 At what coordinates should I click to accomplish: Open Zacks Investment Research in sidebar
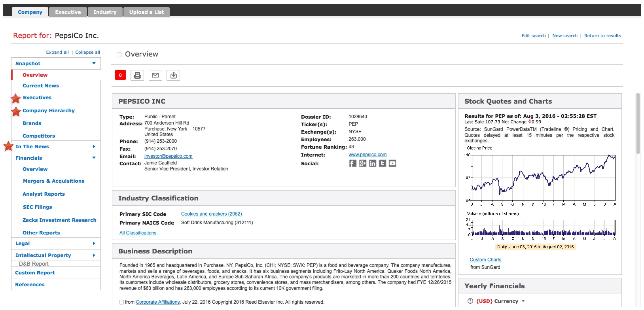point(59,220)
